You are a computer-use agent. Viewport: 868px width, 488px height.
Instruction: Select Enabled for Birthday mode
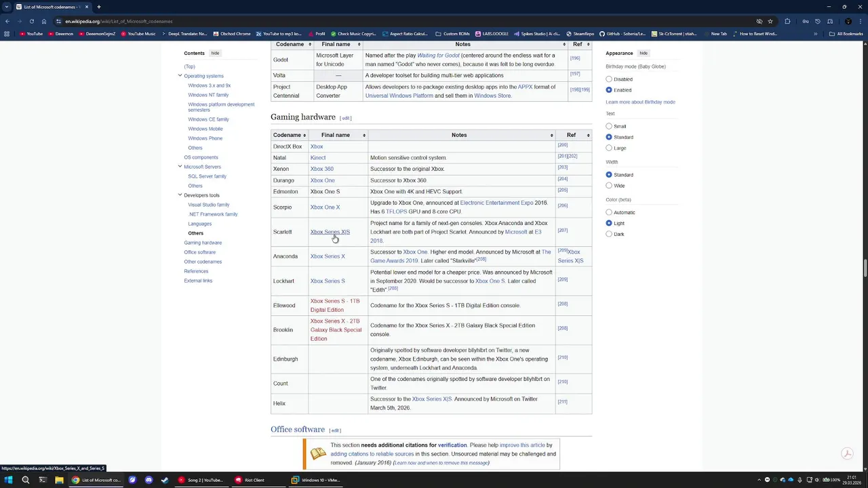coord(609,89)
